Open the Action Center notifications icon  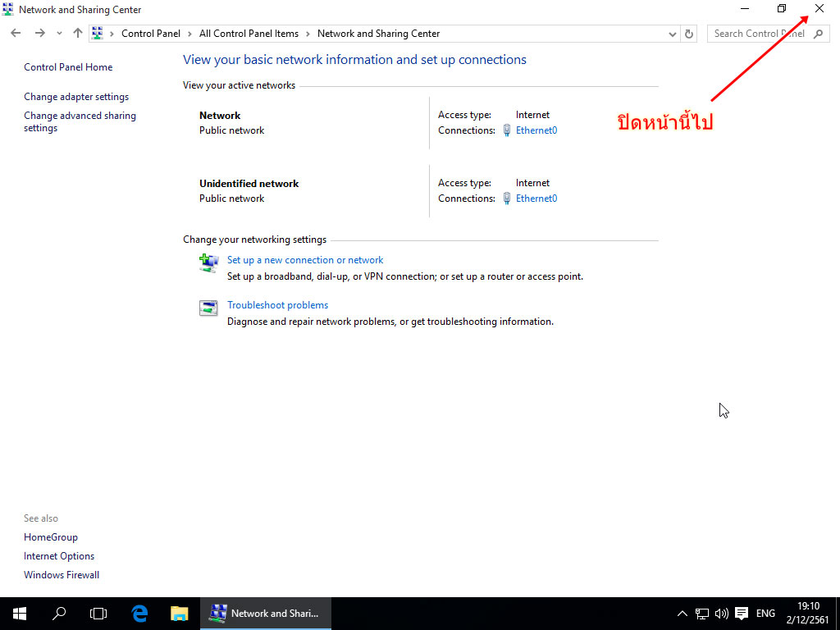(742, 613)
